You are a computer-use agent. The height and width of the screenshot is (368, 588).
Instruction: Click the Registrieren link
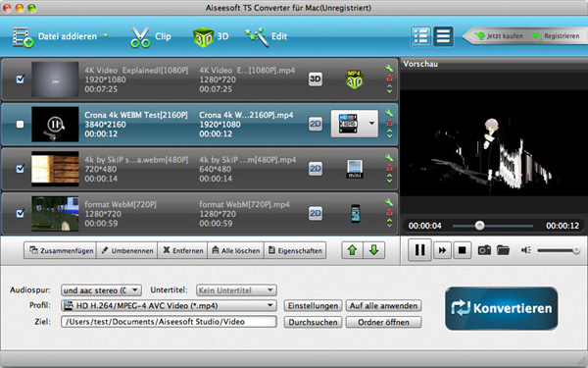[556, 36]
